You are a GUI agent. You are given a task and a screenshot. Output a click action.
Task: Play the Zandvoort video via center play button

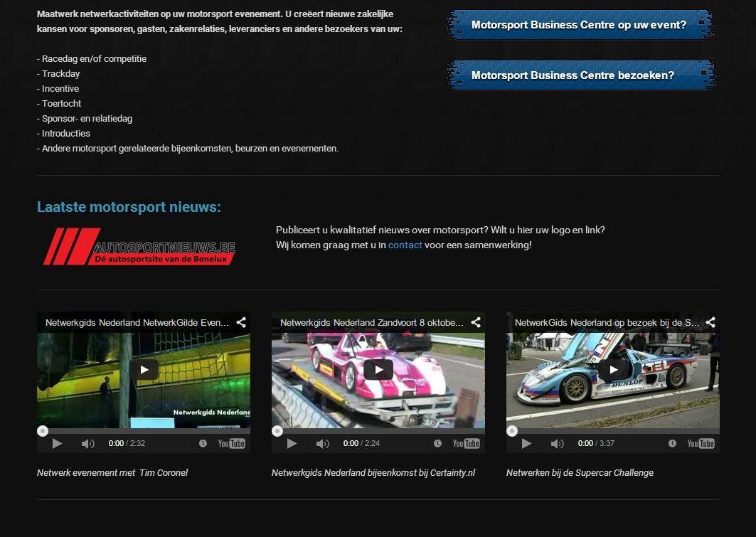378,370
